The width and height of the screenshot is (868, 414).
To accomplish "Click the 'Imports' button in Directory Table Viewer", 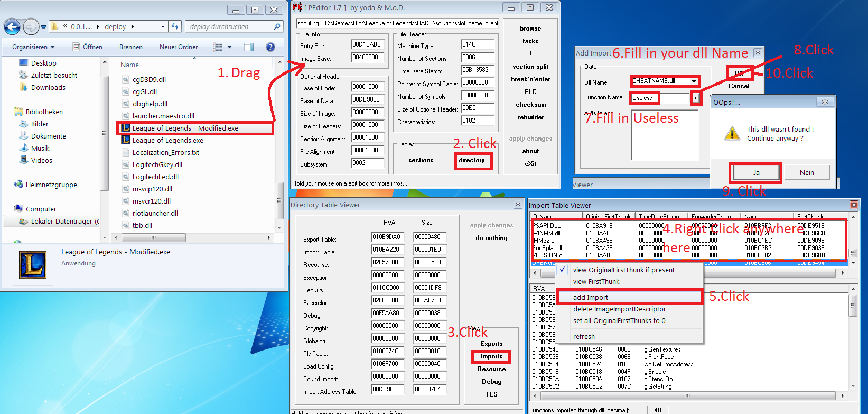I will point(491,356).
